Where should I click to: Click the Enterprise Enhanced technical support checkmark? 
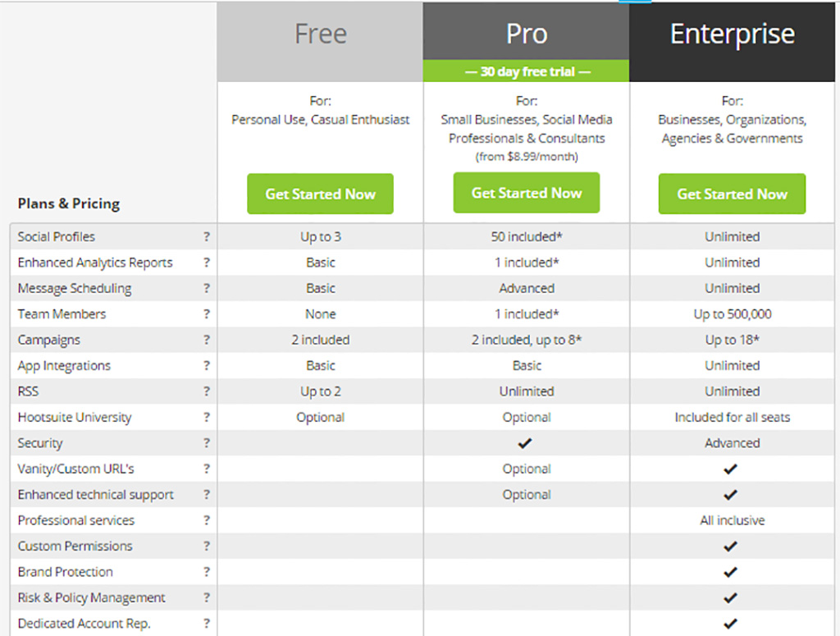(x=732, y=495)
